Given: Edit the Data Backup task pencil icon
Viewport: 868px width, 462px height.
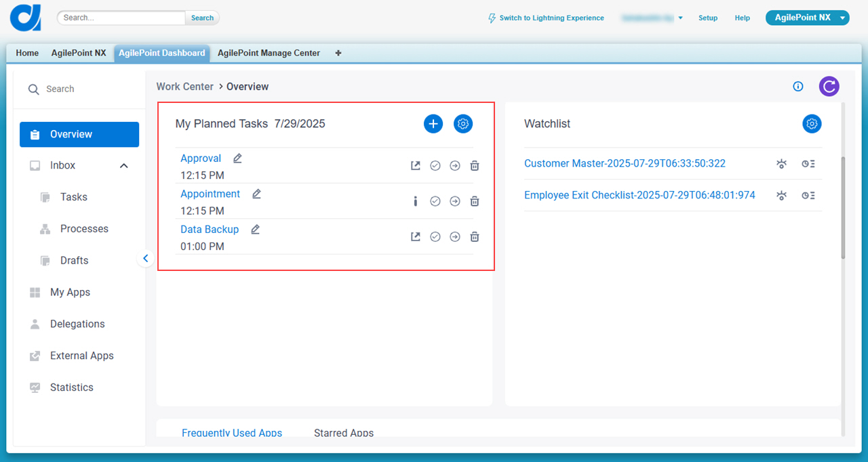Looking at the screenshot, I should pyautogui.click(x=255, y=230).
